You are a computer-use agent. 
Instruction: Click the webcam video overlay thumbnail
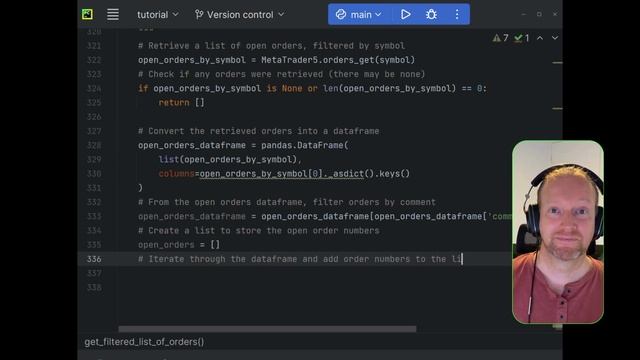pyautogui.click(x=558, y=232)
